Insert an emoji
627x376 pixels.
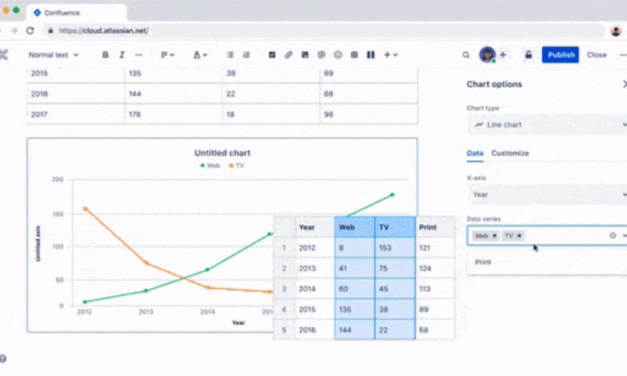[x=338, y=55]
